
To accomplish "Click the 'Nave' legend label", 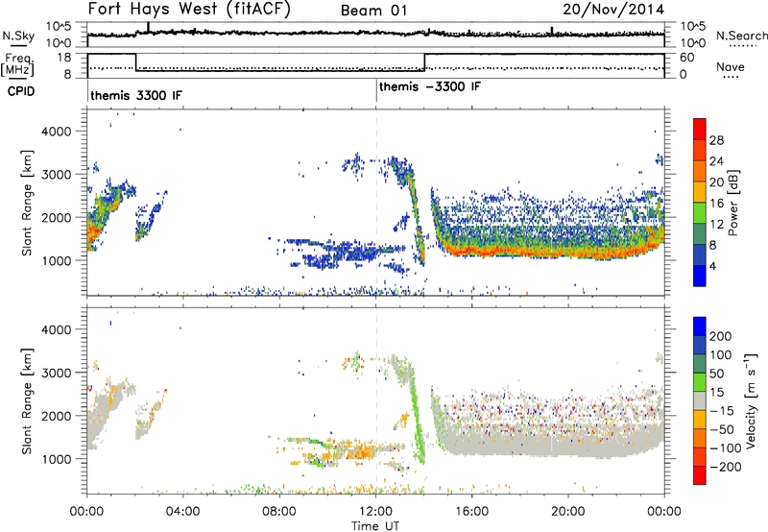I will (x=731, y=67).
